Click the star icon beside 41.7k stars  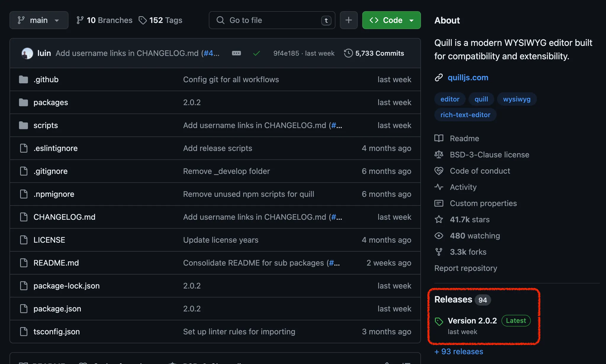[439, 220]
